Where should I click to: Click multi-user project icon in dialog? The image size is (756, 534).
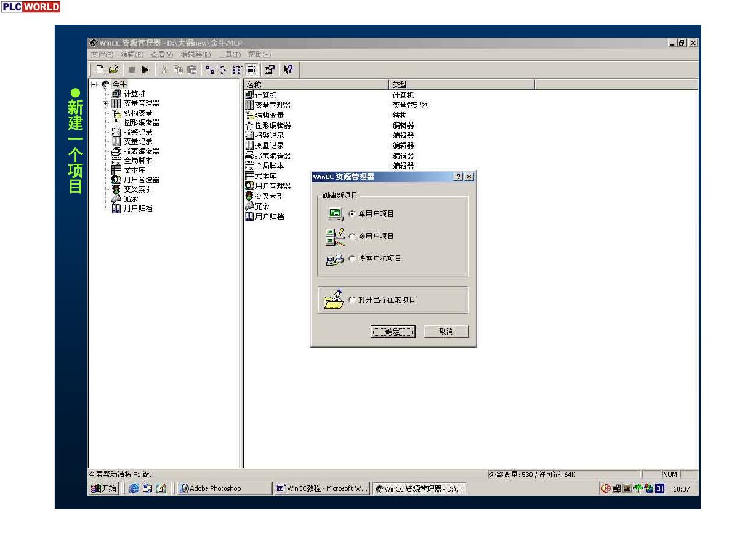335,237
